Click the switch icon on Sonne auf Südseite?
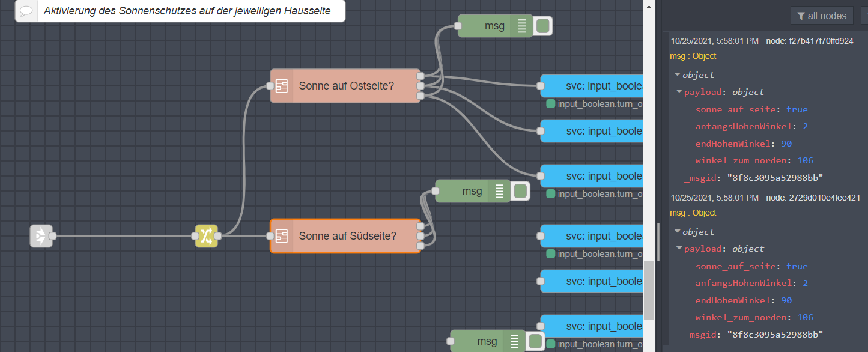 281,236
